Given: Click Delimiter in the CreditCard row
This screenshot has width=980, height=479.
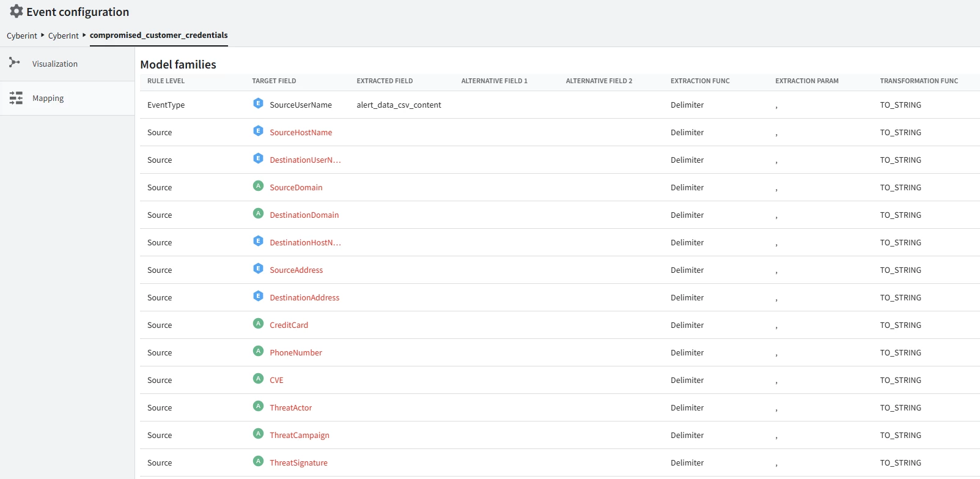Looking at the screenshot, I should click(x=687, y=325).
